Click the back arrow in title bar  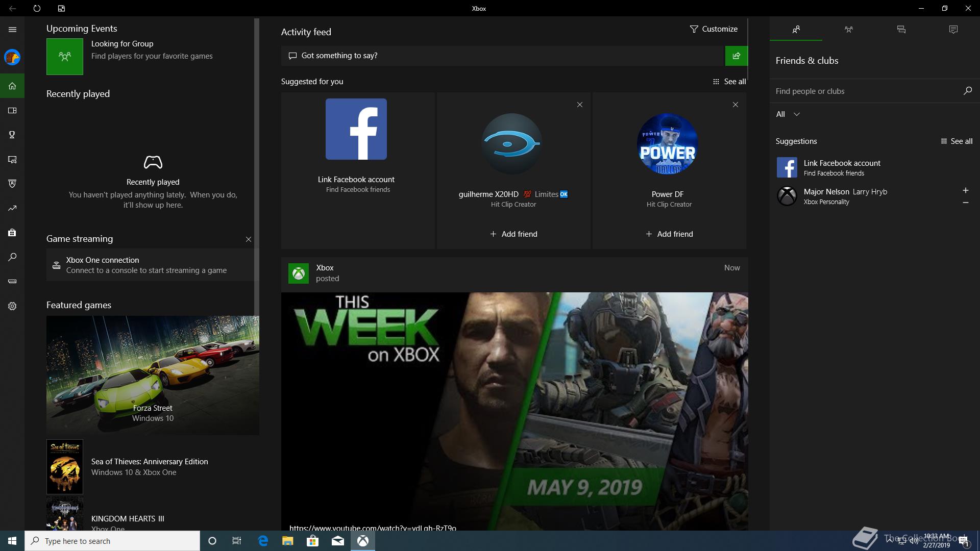pyautogui.click(x=12, y=8)
